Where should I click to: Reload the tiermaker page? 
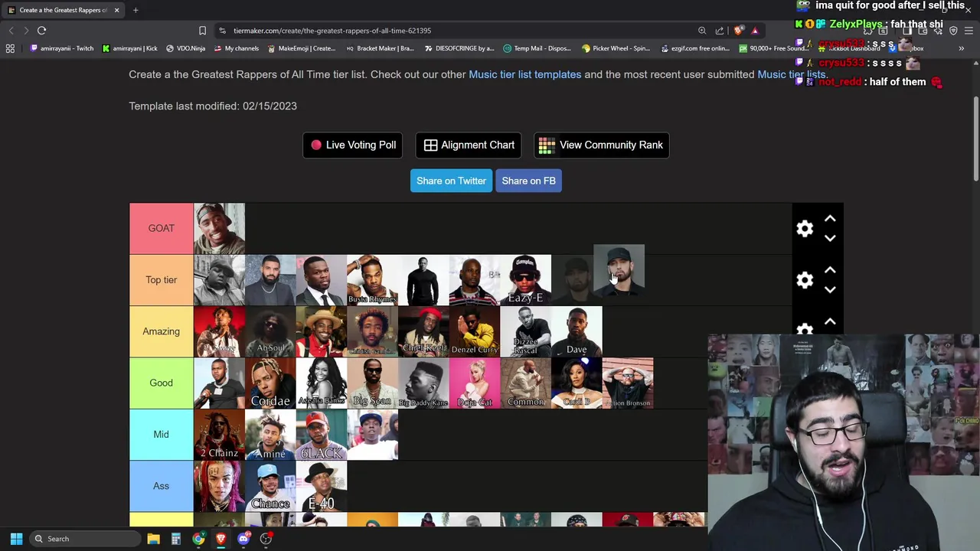tap(42, 31)
